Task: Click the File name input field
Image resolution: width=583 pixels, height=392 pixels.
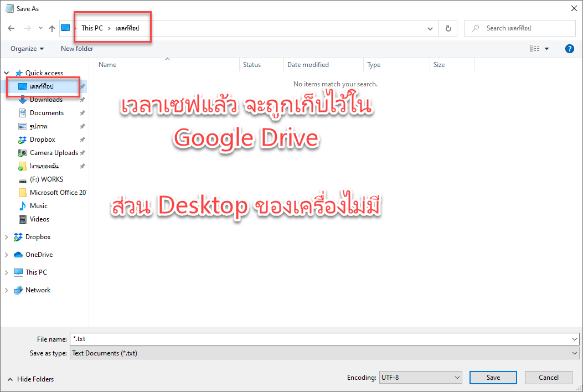Action: coord(321,339)
